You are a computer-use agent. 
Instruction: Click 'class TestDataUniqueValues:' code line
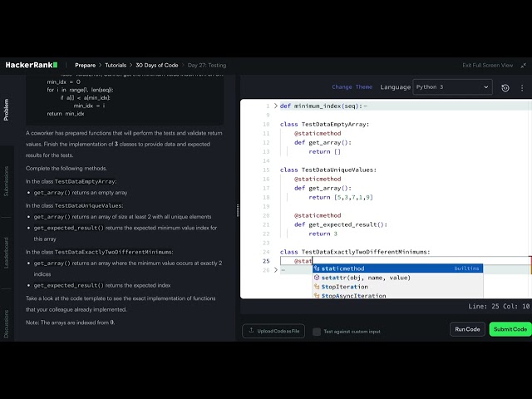pos(328,170)
